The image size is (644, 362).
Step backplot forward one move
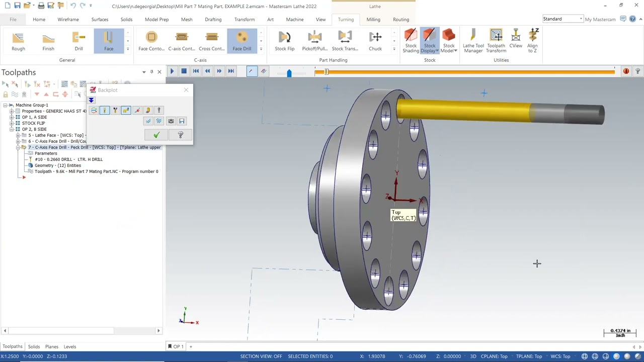219,71
